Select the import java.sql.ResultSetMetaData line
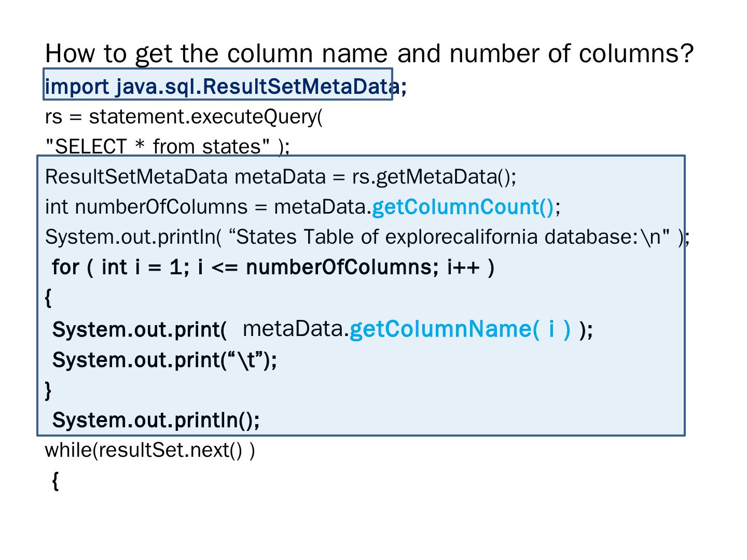The width and height of the screenshot is (747, 560). [225, 87]
